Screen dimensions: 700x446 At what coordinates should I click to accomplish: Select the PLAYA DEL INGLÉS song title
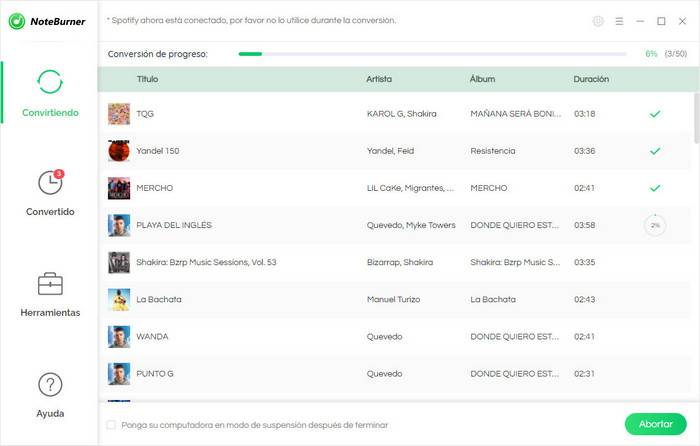click(x=174, y=225)
